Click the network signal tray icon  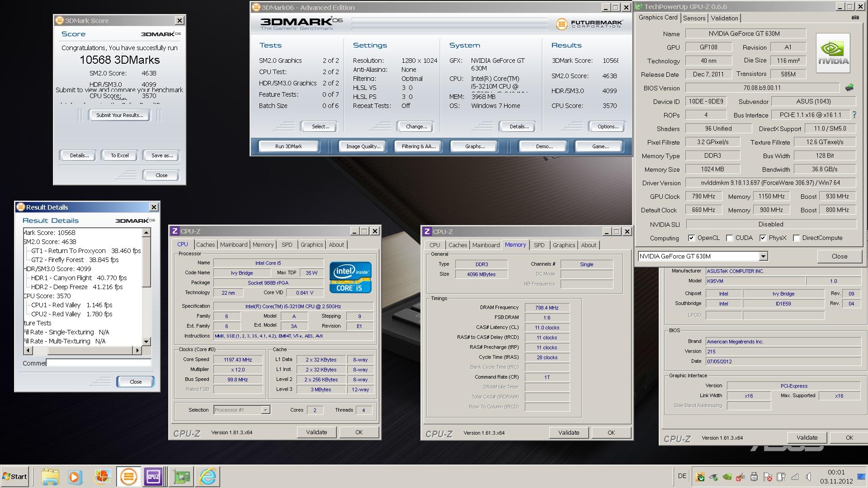pyautogui.click(x=795, y=477)
